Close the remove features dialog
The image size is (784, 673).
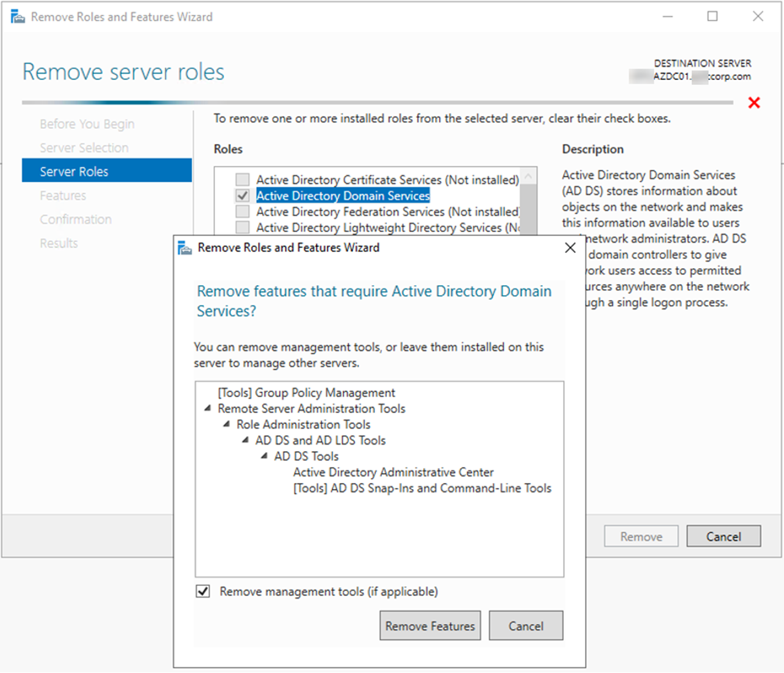coord(570,248)
